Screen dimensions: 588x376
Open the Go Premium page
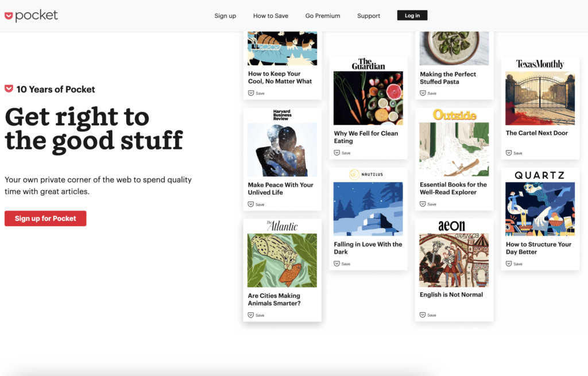pos(323,15)
